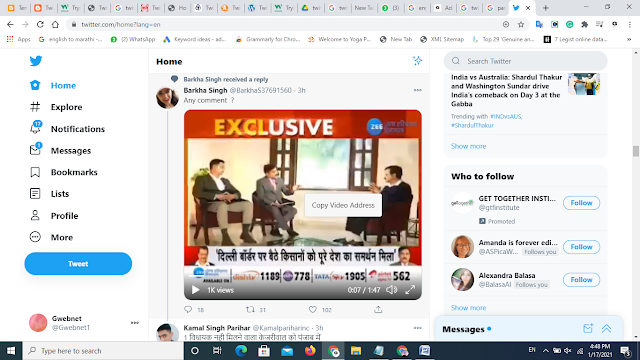Open the More menu in sidebar

point(51,237)
